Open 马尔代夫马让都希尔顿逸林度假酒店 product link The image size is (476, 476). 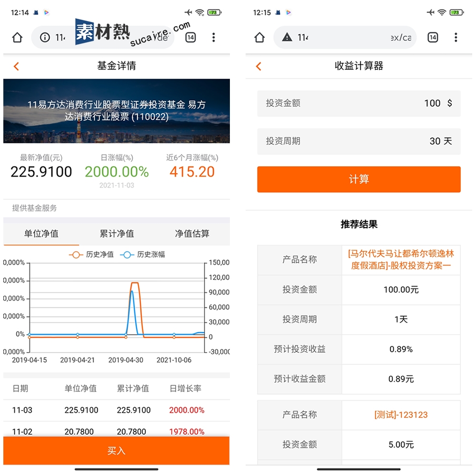coord(401,259)
